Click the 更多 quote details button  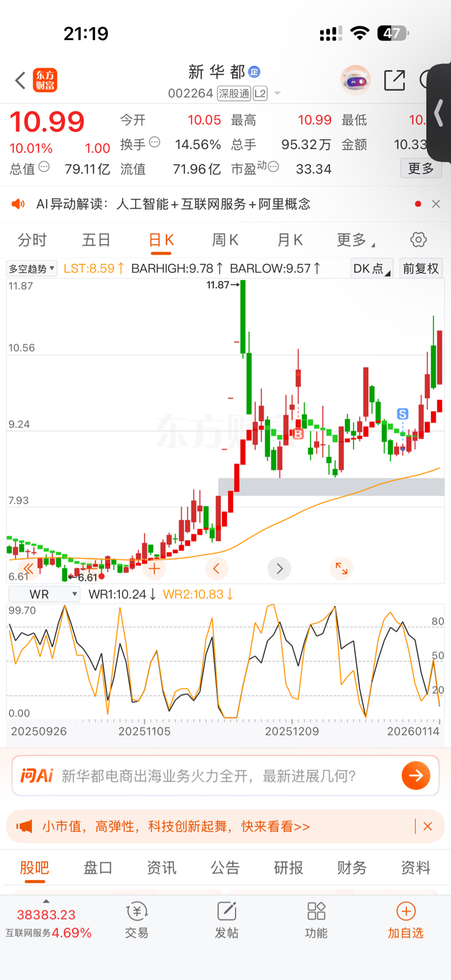click(x=421, y=169)
